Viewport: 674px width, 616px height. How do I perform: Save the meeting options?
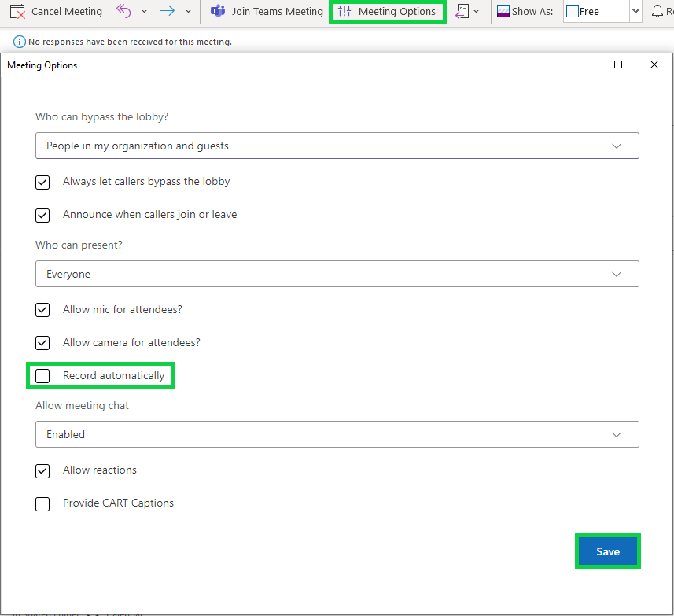(608, 551)
